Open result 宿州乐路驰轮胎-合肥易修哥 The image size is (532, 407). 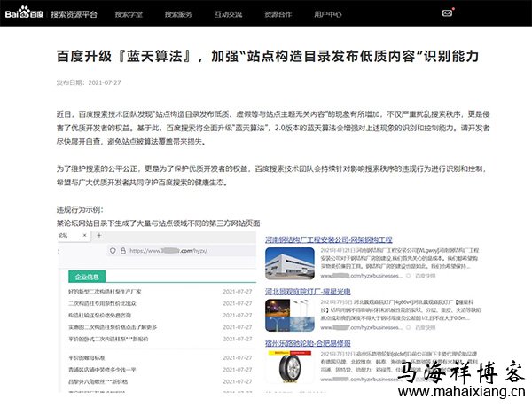tap(308, 343)
